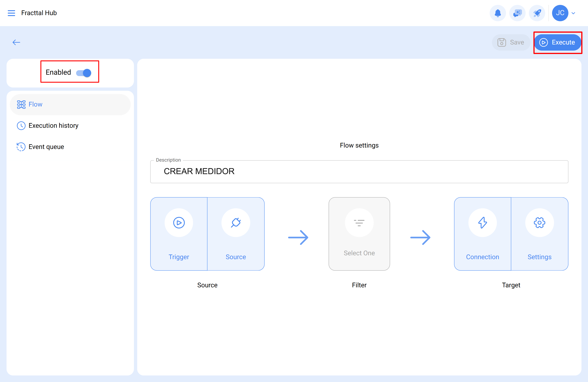Go back using the left arrow
The width and height of the screenshot is (588, 382).
click(16, 42)
